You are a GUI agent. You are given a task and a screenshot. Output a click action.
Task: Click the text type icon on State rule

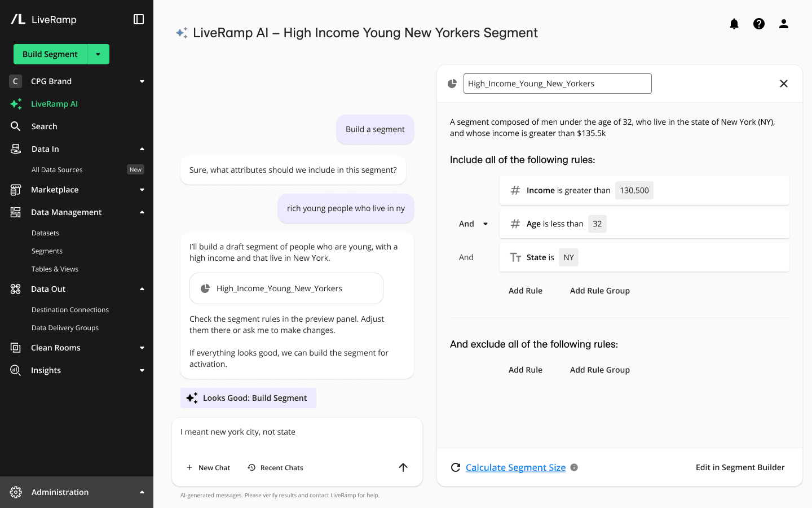pyautogui.click(x=515, y=257)
